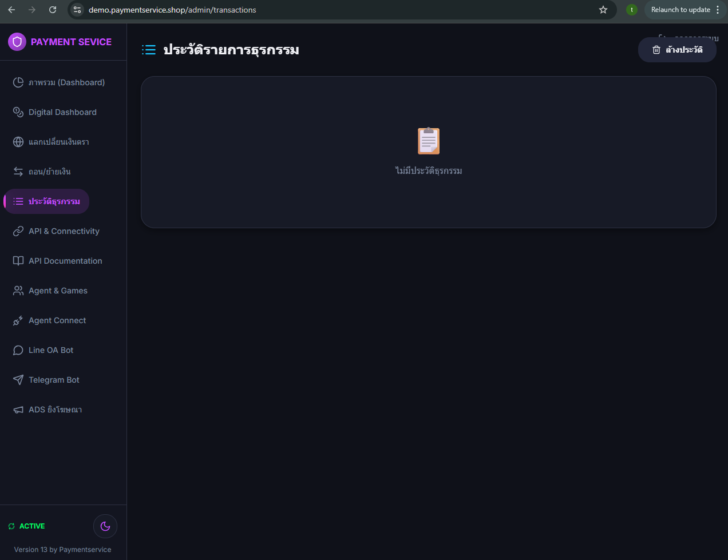This screenshot has height=560, width=728.
Task: Click the API & Connectivity link icon
Action: pyautogui.click(x=18, y=231)
